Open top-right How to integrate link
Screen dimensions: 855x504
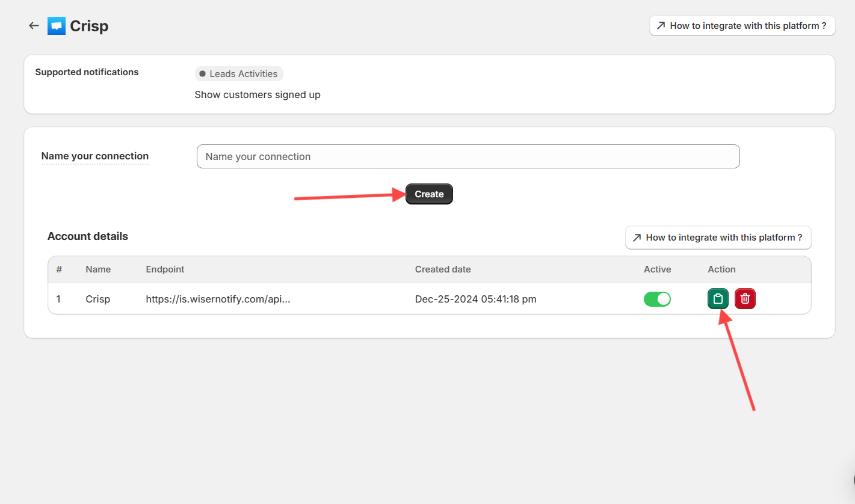[742, 26]
